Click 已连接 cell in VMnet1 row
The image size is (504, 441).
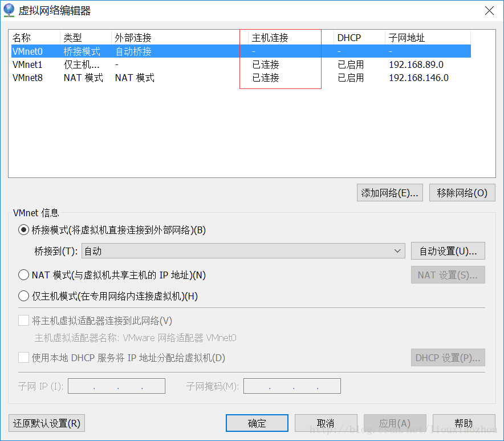coord(266,64)
